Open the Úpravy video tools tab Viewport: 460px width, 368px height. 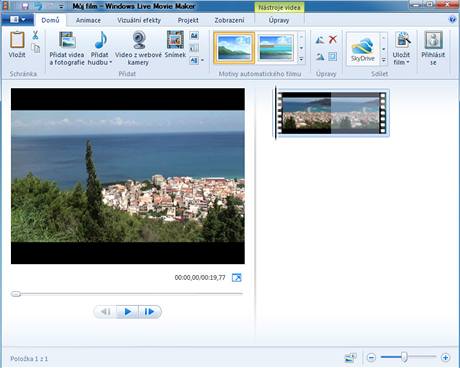[x=279, y=20]
